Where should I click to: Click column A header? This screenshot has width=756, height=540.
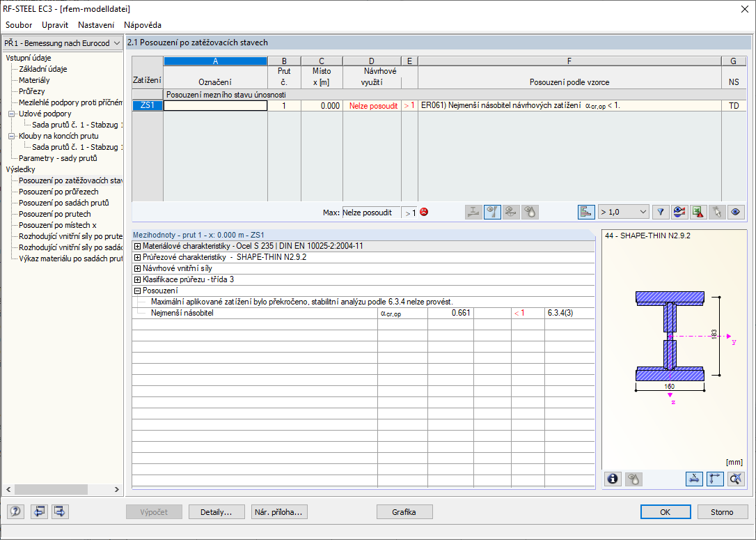pyautogui.click(x=216, y=61)
